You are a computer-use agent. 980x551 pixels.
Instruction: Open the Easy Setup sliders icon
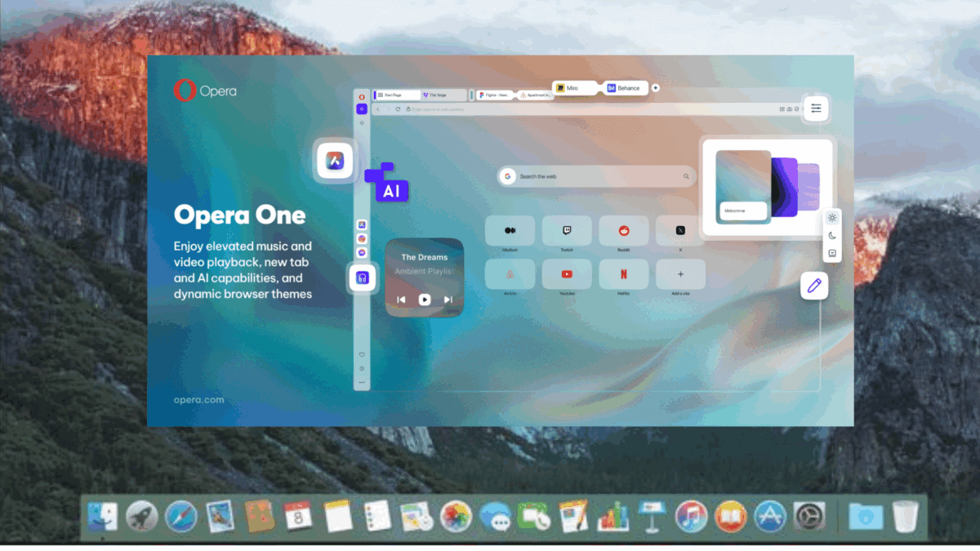tap(815, 108)
